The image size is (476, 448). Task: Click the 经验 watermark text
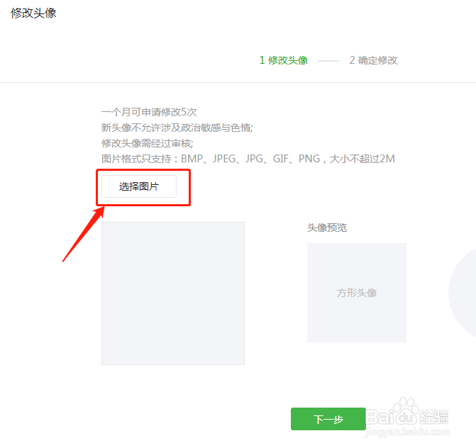click(x=433, y=416)
